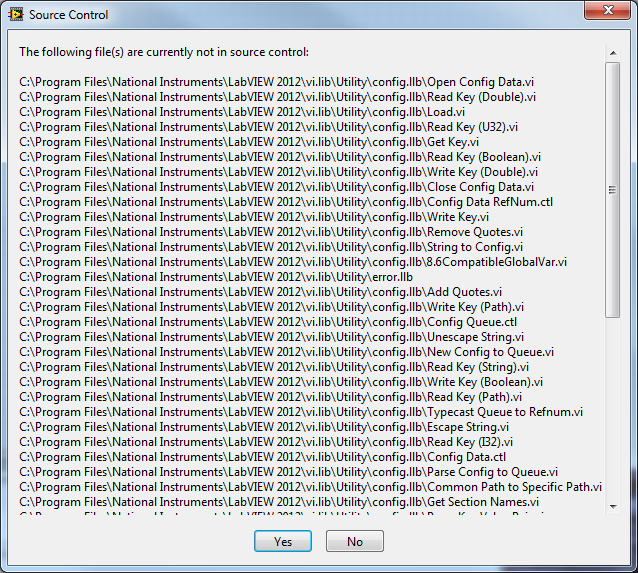
Task: Select the Escape String.vi line
Action: tap(264, 428)
